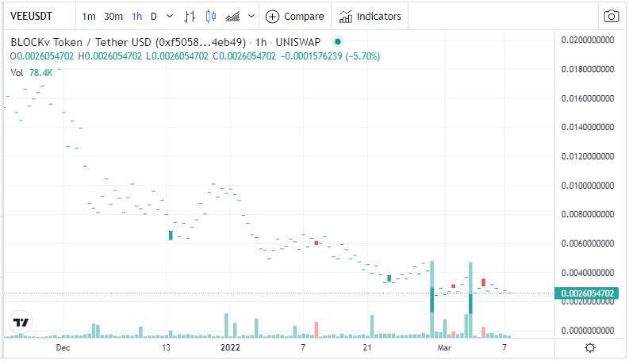Click the Dec date label on time axis
Screen dimensions: 629x364
pyautogui.click(x=63, y=347)
